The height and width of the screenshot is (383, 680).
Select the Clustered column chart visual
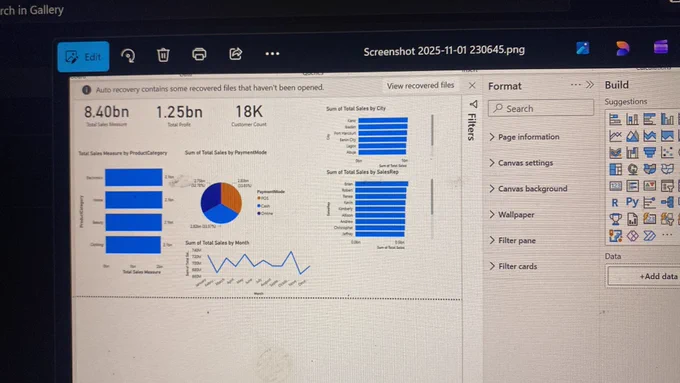click(667, 118)
